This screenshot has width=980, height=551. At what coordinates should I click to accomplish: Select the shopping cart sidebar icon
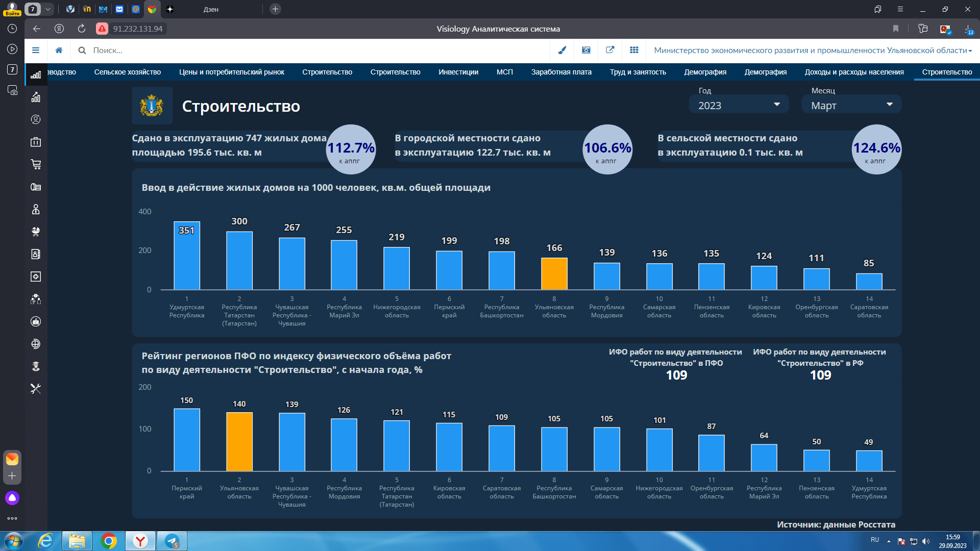(x=36, y=164)
